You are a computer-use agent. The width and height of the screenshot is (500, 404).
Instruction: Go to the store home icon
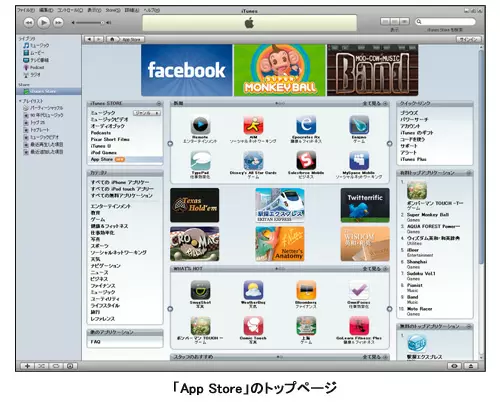[x=112, y=39]
